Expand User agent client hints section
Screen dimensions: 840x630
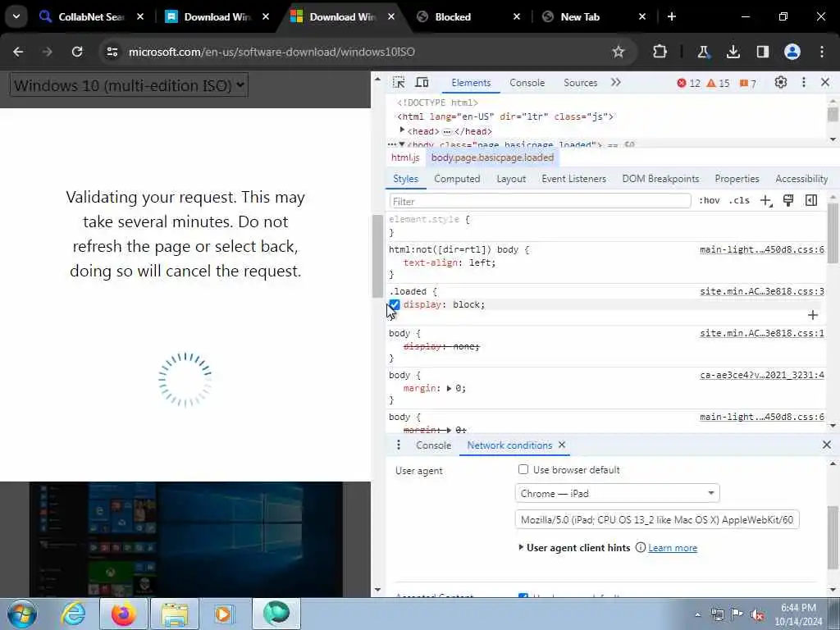pos(521,547)
